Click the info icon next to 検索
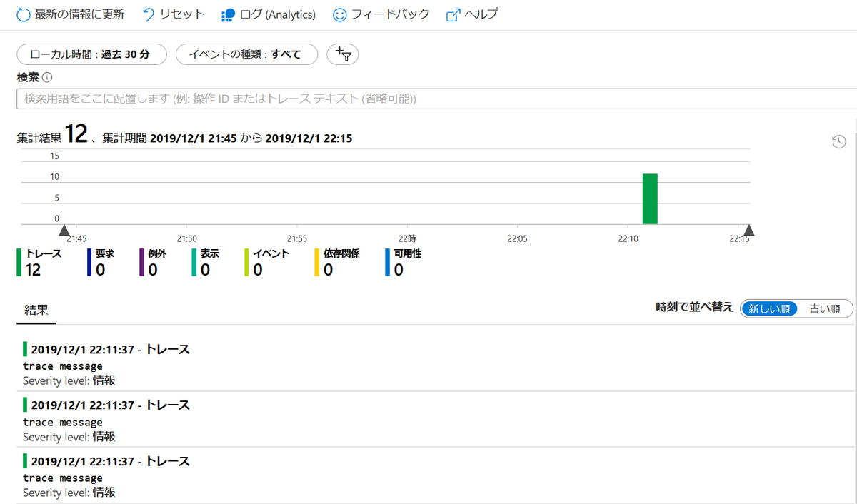This screenshot has height=504, width=857. click(48, 77)
